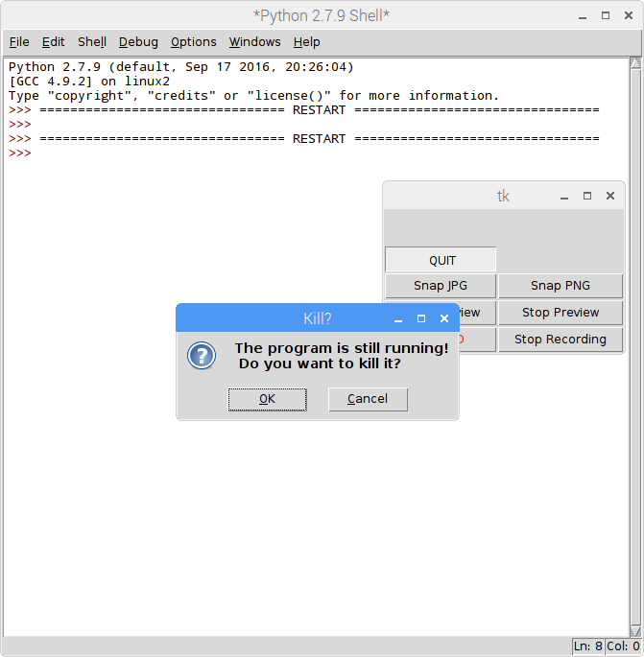Click Snap PNG button
Image resolution: width=644 pixels, height=657 pixels.
click(x=561, y=286)
